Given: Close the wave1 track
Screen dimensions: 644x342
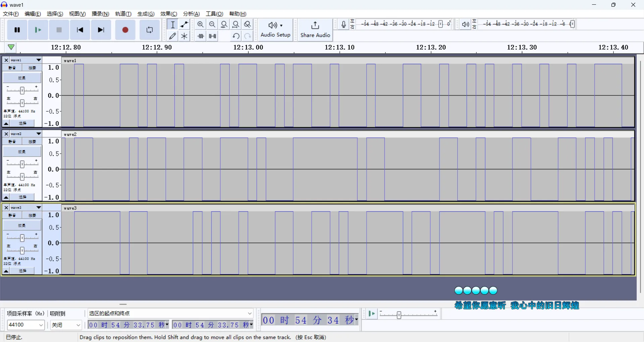Looking at the screenshot, I should pos(6,60).
